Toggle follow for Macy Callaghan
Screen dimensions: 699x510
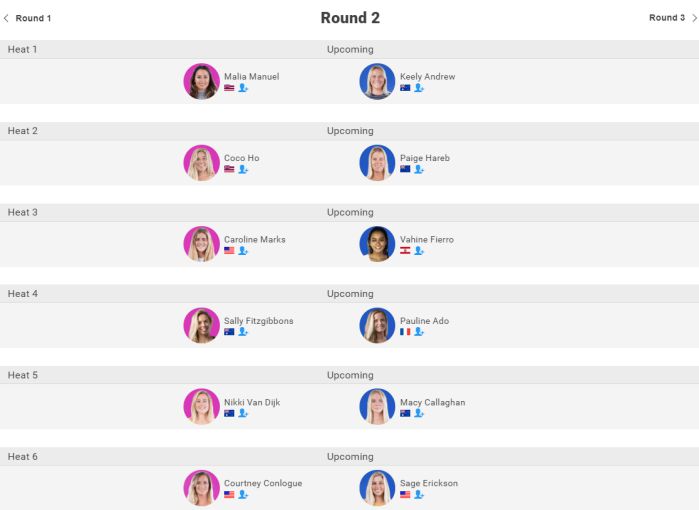tap(419, 413)
